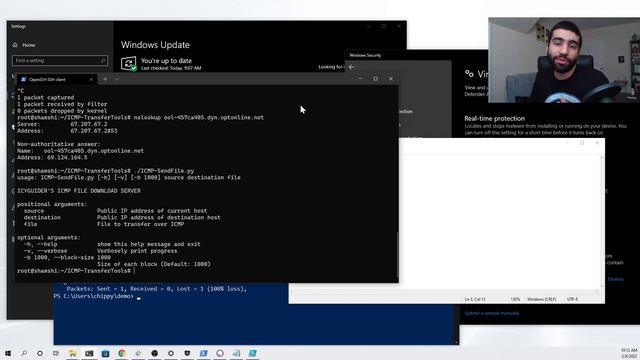Close the OpenSSH SSH client tab
The height and width of the screenshot is (360, 640).
tap(91, 79)
